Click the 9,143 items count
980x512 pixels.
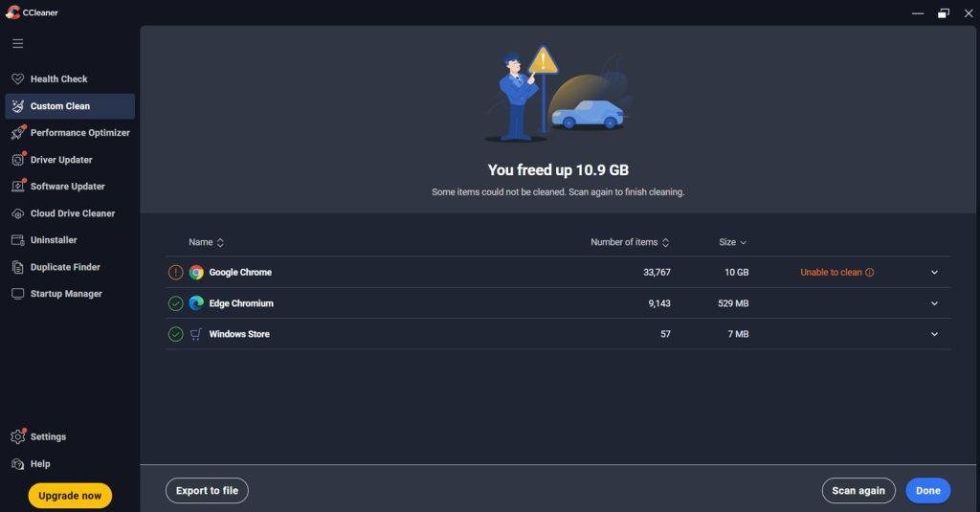[659, 303]
